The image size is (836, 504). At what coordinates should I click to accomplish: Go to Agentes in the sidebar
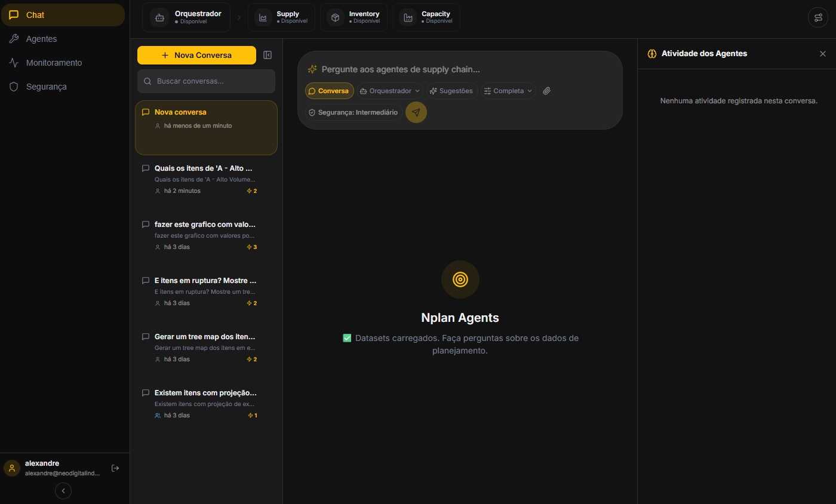point(63,39)
